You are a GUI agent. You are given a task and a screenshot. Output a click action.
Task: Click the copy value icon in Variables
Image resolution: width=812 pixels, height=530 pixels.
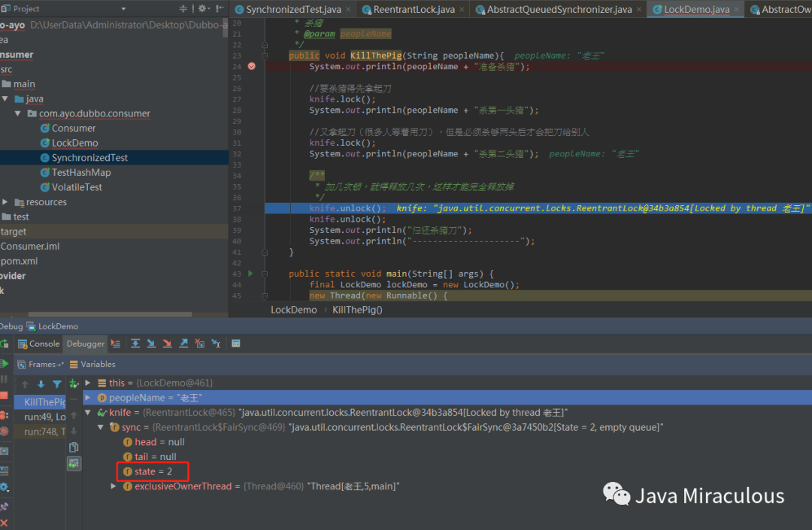[74, 447]
